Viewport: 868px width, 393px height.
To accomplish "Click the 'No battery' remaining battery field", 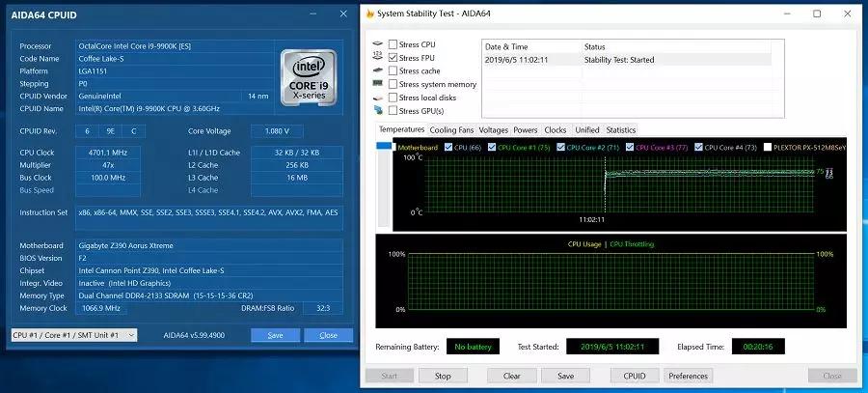I will [x=473, y=347].
